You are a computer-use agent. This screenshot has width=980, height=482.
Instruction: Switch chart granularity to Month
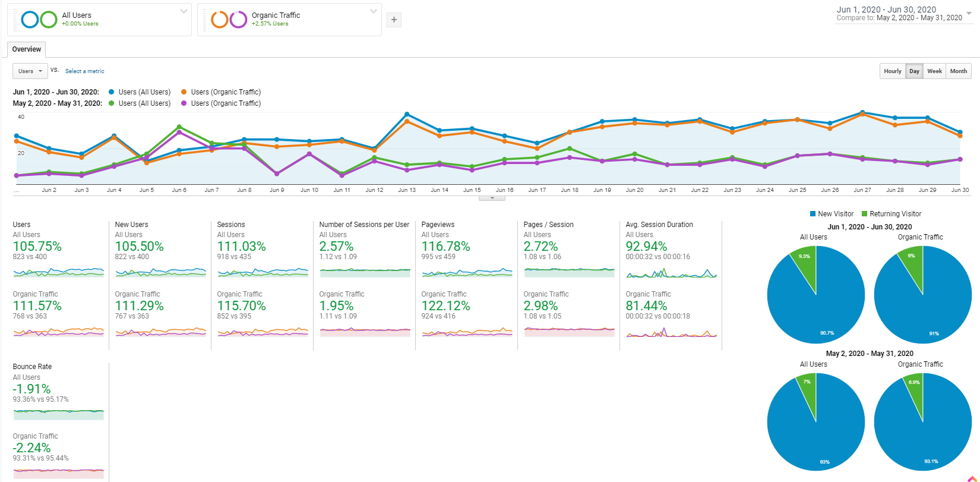958,71
